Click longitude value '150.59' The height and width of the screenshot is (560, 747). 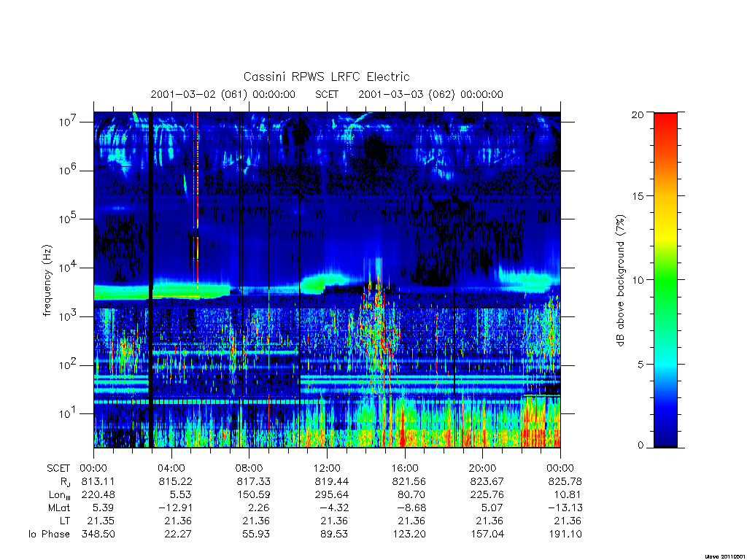253,495
